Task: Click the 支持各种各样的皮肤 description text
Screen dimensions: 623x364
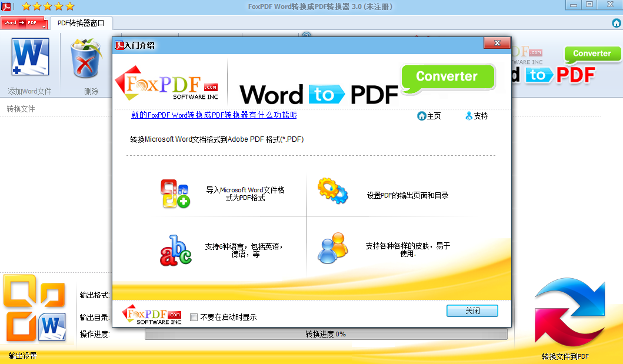Action: point(408,250)
